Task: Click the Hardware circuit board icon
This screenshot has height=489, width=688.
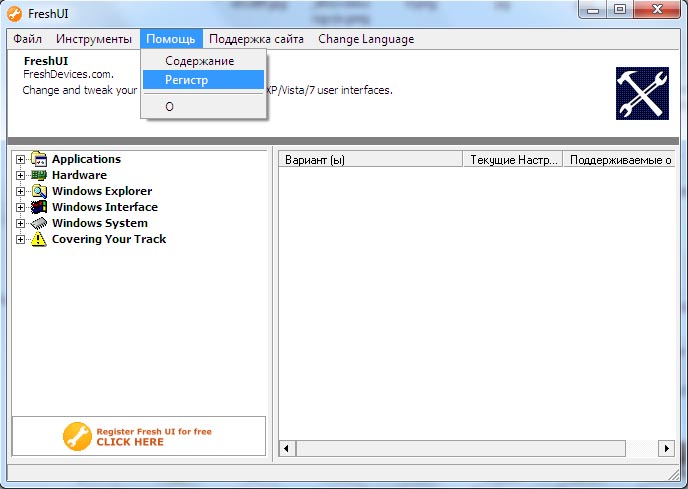Action: [39, 175]
